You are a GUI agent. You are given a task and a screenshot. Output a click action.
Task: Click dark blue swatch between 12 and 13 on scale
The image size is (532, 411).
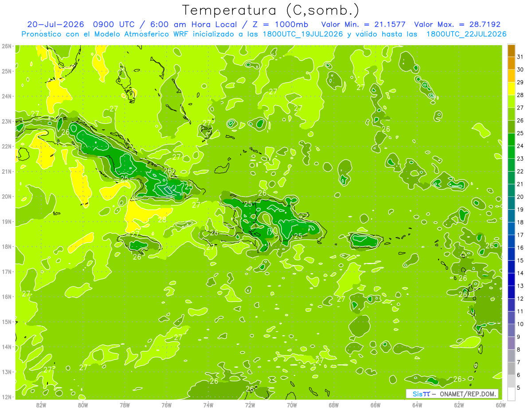point(511,292)
